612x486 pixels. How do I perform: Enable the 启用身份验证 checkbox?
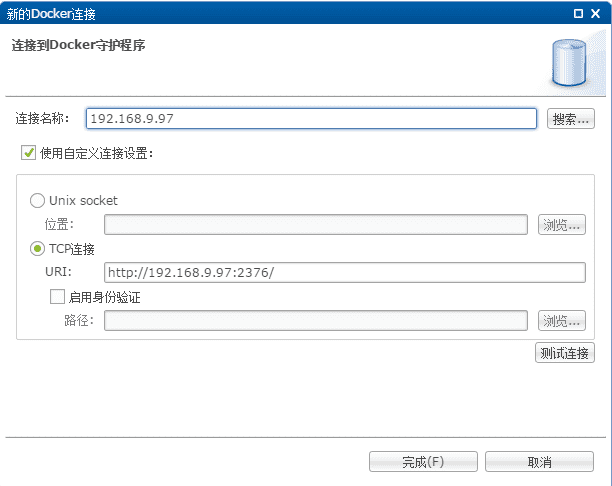[57, 297]
